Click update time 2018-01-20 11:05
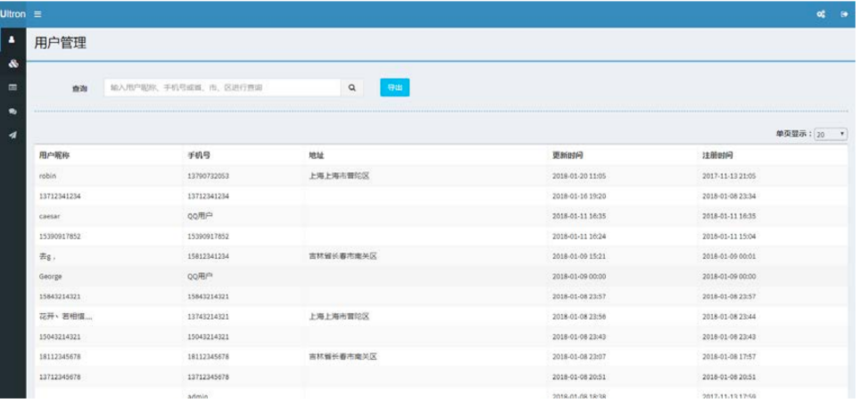The image size is (860, 399). pos(579,176)
